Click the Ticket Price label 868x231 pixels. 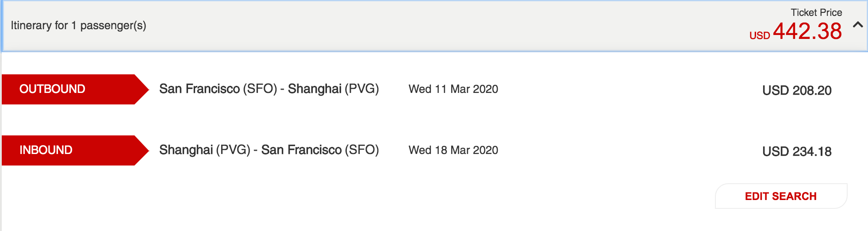click(816, 12)
